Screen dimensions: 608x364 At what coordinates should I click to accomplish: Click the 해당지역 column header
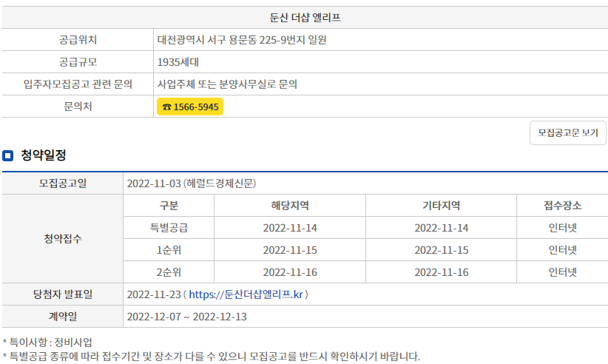(290, 206)
